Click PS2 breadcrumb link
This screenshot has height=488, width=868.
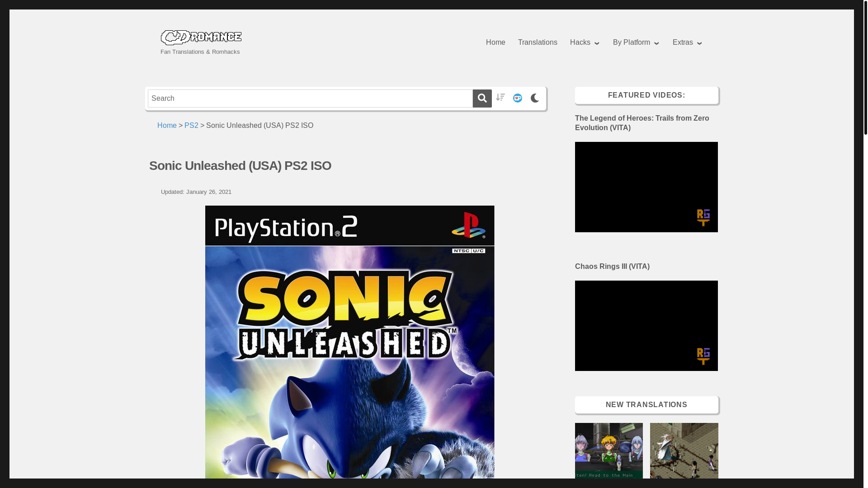pos(191,126)
